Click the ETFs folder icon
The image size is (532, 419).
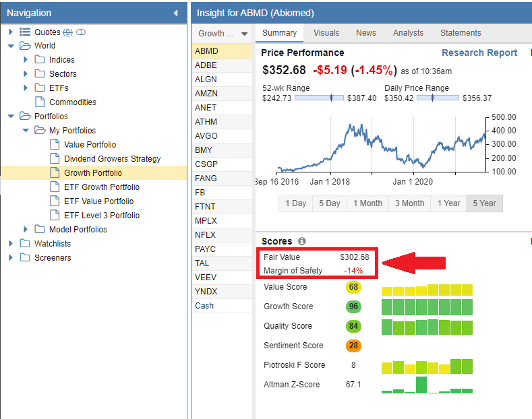point(40,88)
